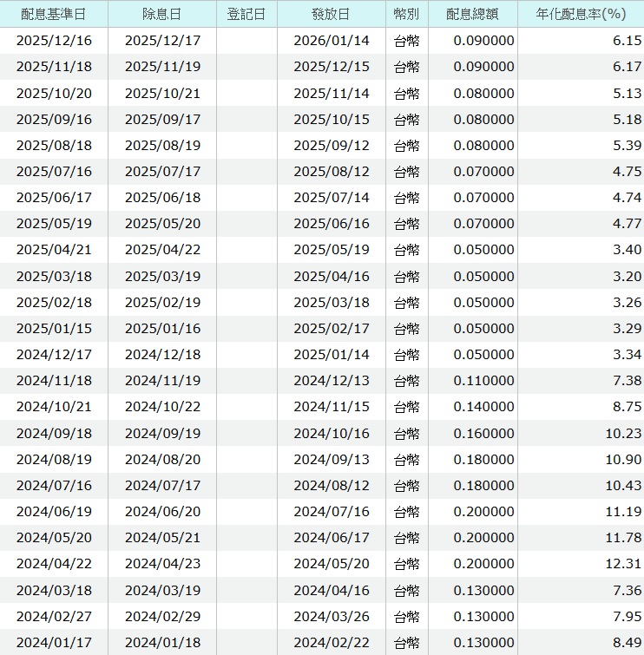Select the 幣別 column header

(406, 14)
